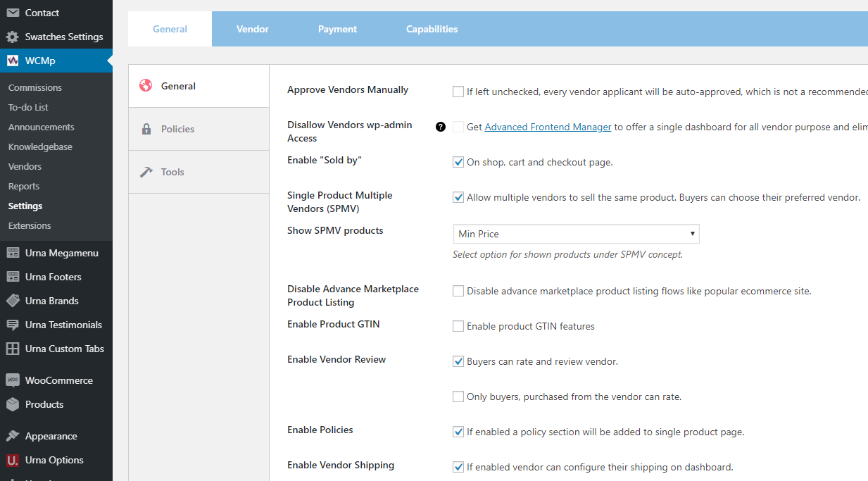Click the help question mark icon
The height and width of the screenshot is (481, 868).
click(441, 127)
